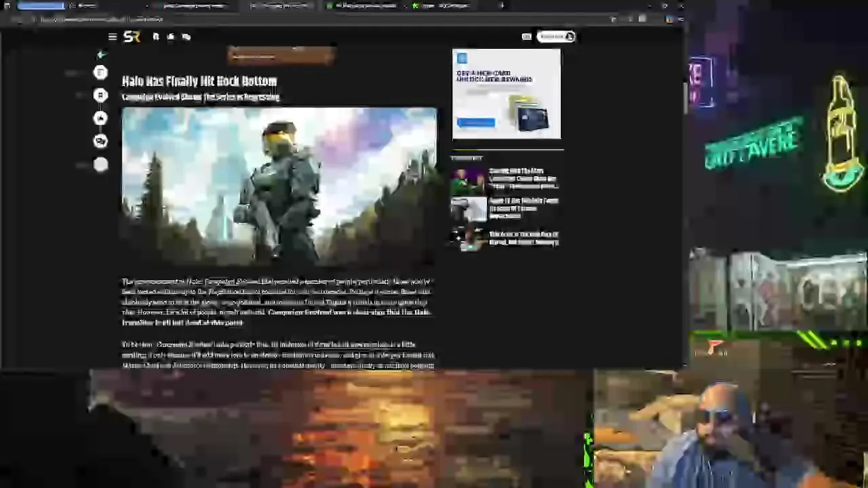
Task: Click the blue button in the card advertisement
Action: click(475, 123)
